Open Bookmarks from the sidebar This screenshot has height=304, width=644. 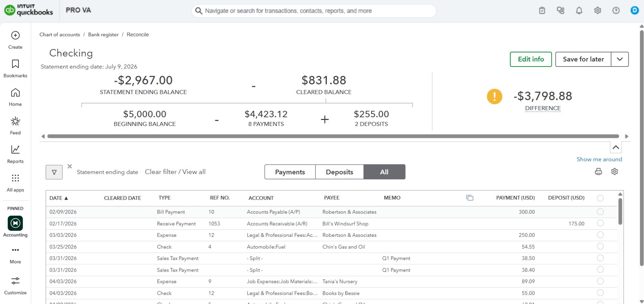coord(15,64)
